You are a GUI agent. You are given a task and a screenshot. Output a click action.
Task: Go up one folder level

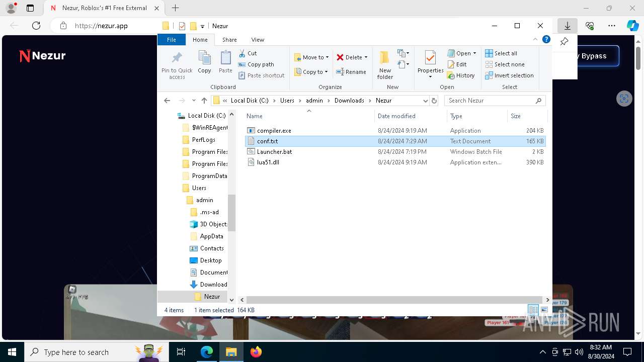pyautogui.click(x=204, y=101)
